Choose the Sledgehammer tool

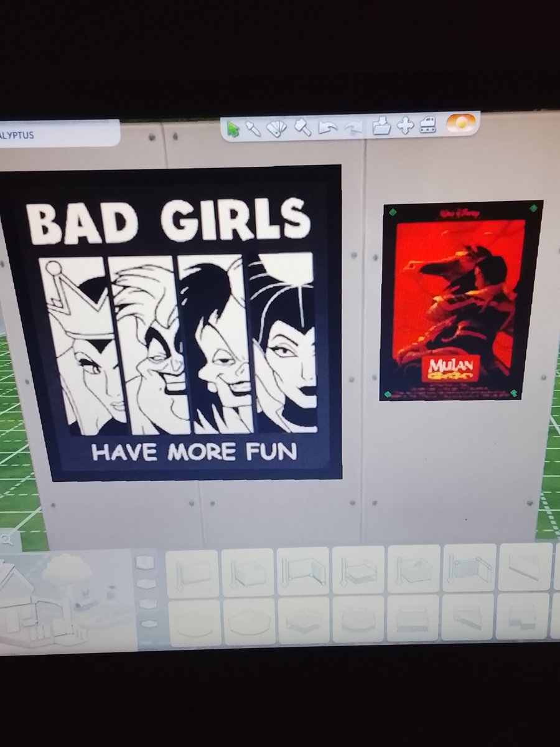(302, 128)
